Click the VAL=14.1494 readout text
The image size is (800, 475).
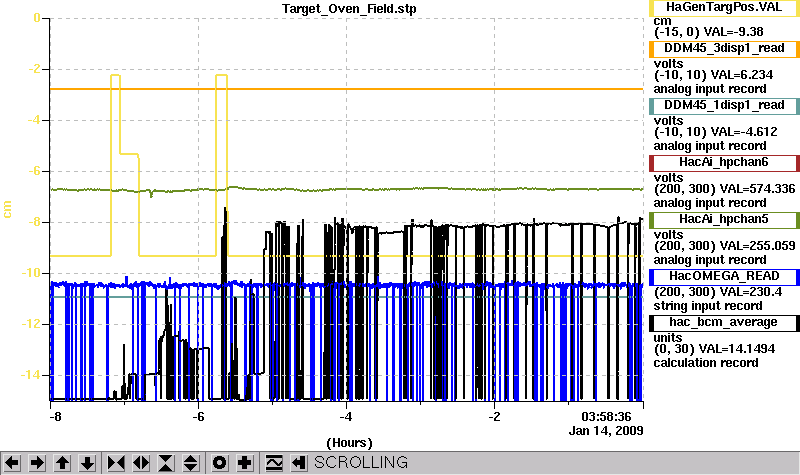click(740, 349)
